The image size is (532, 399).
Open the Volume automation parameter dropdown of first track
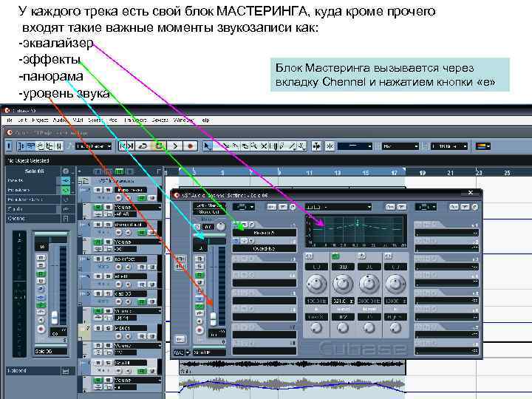click(x=137, y=207)
